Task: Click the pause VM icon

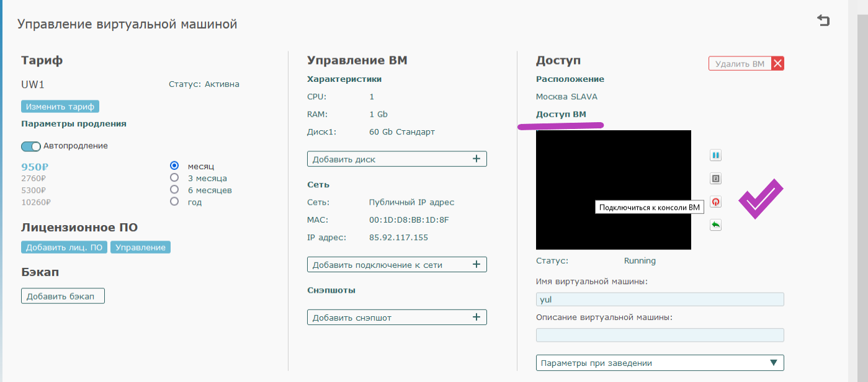Action: [715, 156]
